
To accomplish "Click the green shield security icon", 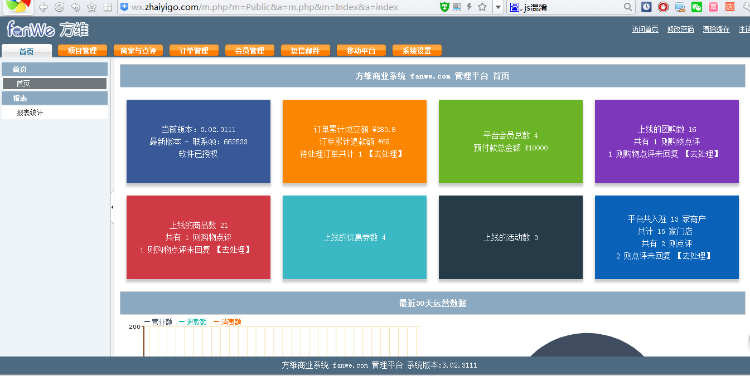I will point(444,7).
